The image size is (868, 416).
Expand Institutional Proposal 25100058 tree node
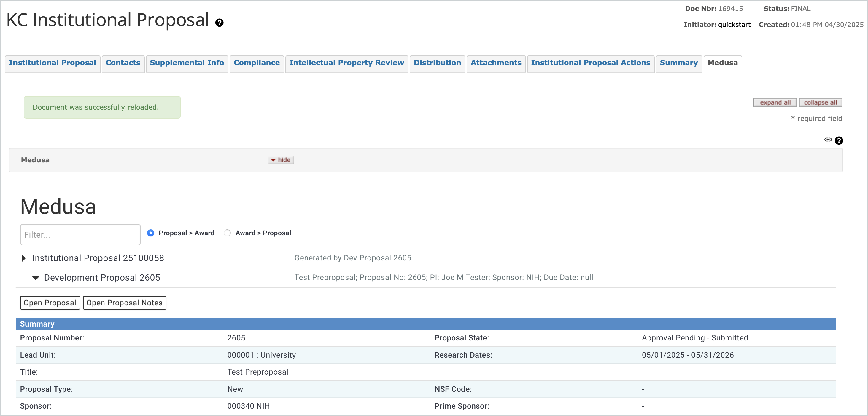point(23,258)
